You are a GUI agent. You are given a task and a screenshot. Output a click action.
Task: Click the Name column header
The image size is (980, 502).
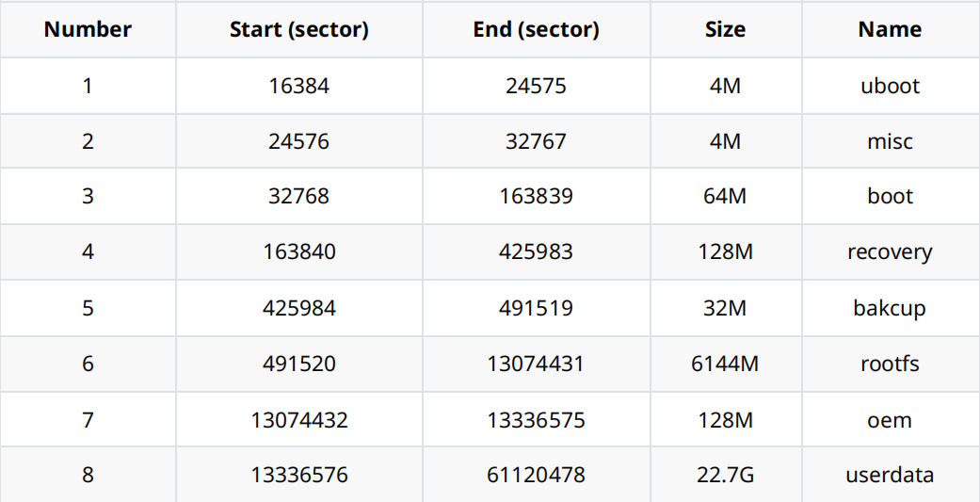890,29
